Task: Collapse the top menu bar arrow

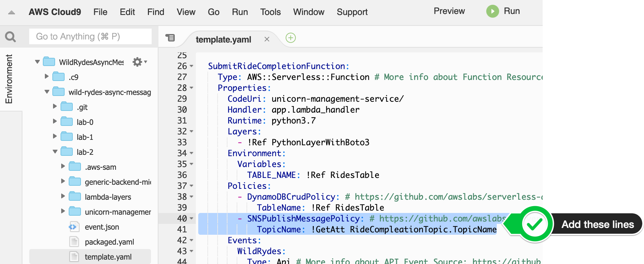Action: (12, 13)
